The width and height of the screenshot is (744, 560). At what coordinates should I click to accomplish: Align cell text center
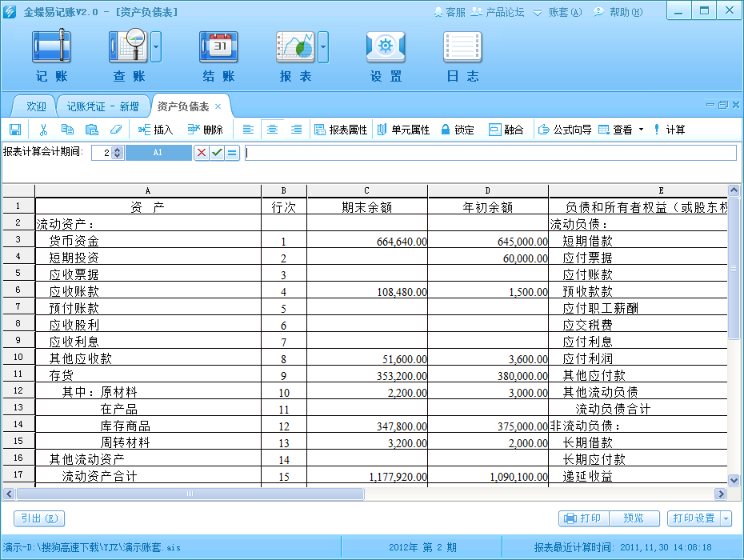click(x=272, y=130)
